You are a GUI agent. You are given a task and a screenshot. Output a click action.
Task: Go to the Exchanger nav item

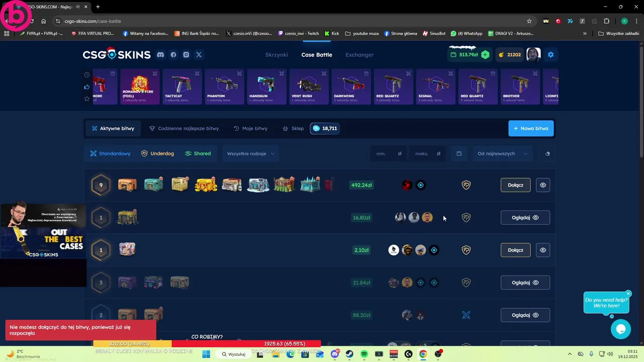(359, 55)
